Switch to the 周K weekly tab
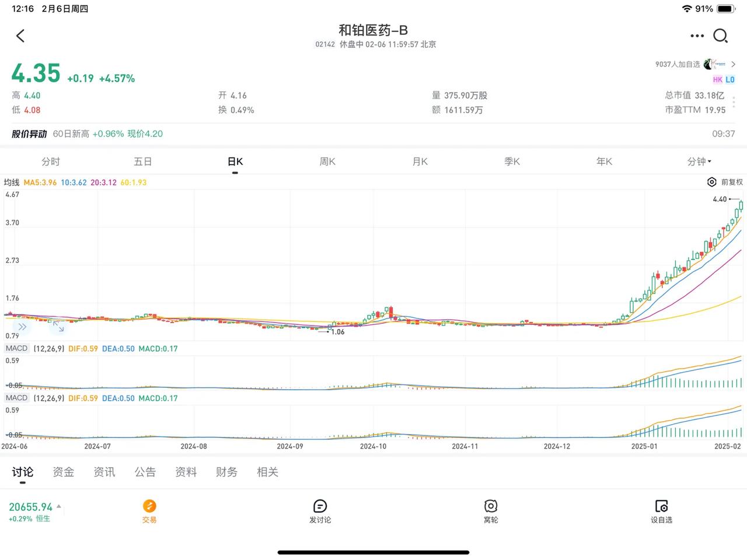 click(327, 162)
